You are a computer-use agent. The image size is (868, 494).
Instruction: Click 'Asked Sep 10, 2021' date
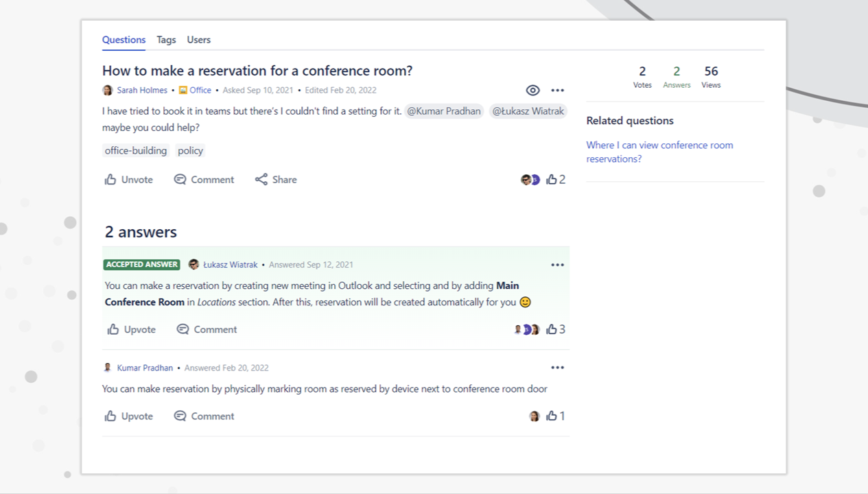(x=258, y=90)
